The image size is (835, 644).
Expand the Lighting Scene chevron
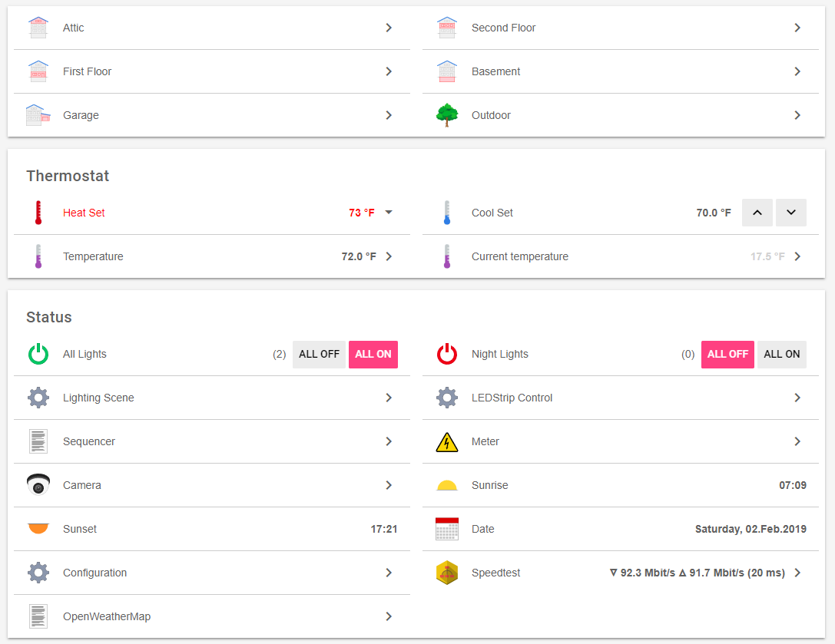[389, 398]
